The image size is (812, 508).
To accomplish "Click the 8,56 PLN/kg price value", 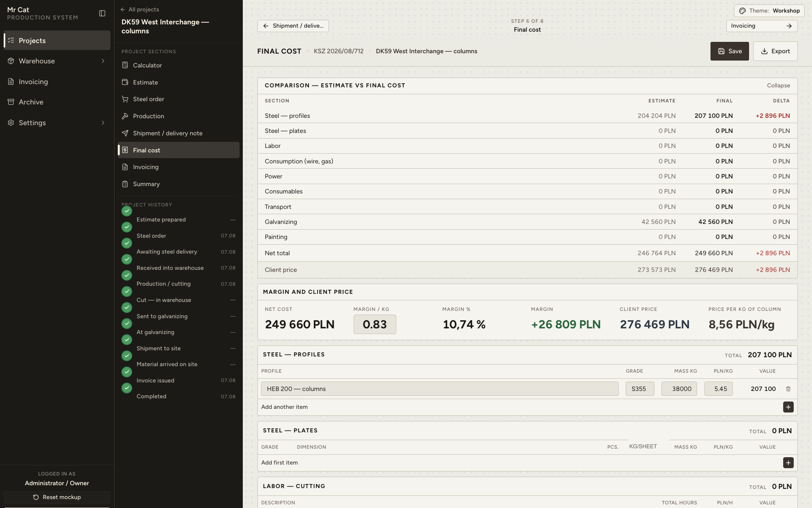I will point(741,324).
